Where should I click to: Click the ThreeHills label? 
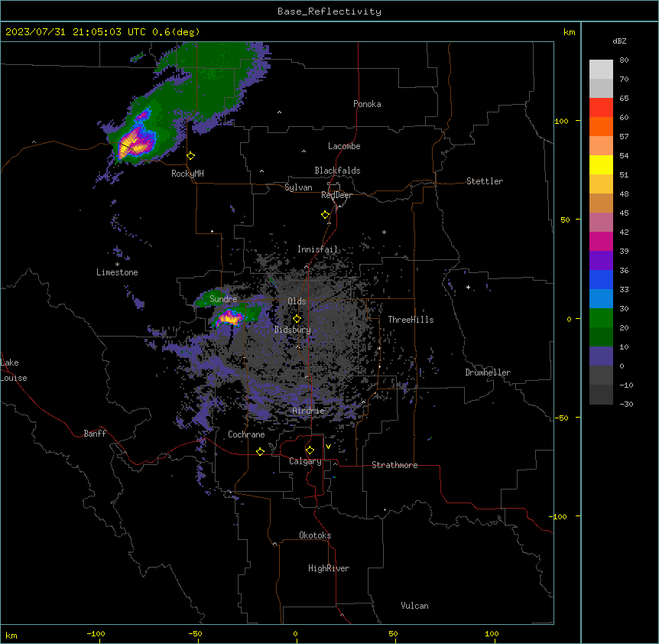411,320
